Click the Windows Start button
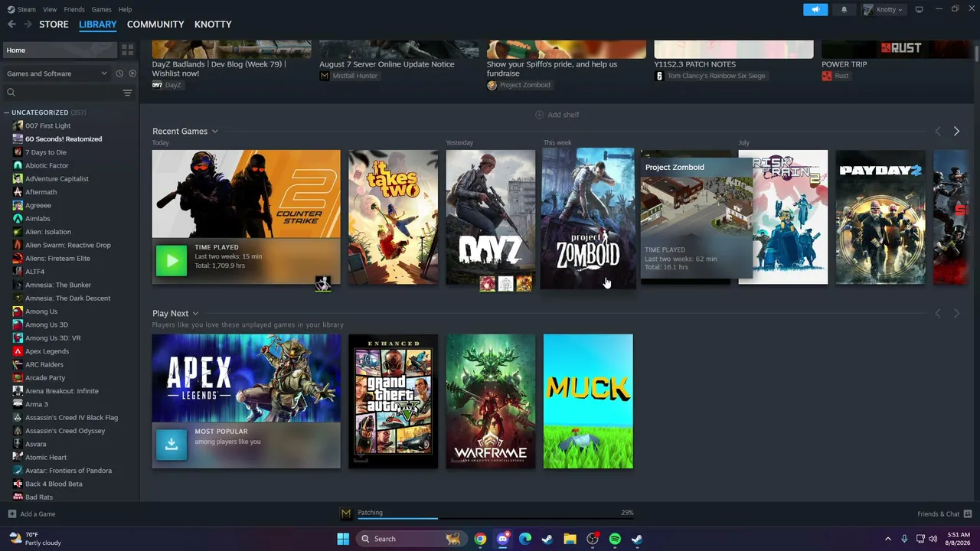980x551 pixels. 343,539
